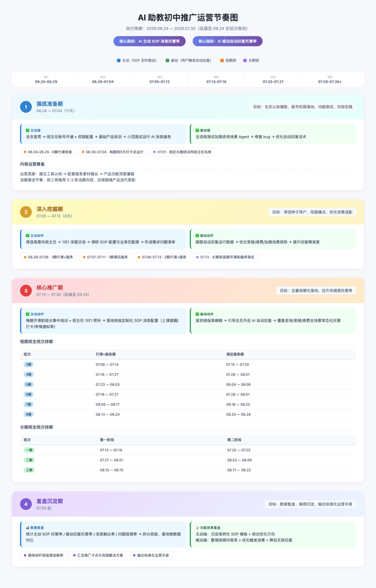Screen dimensions: 376x588
Task: Click the yellow phase 2 number badge
Action: [26, 212]
